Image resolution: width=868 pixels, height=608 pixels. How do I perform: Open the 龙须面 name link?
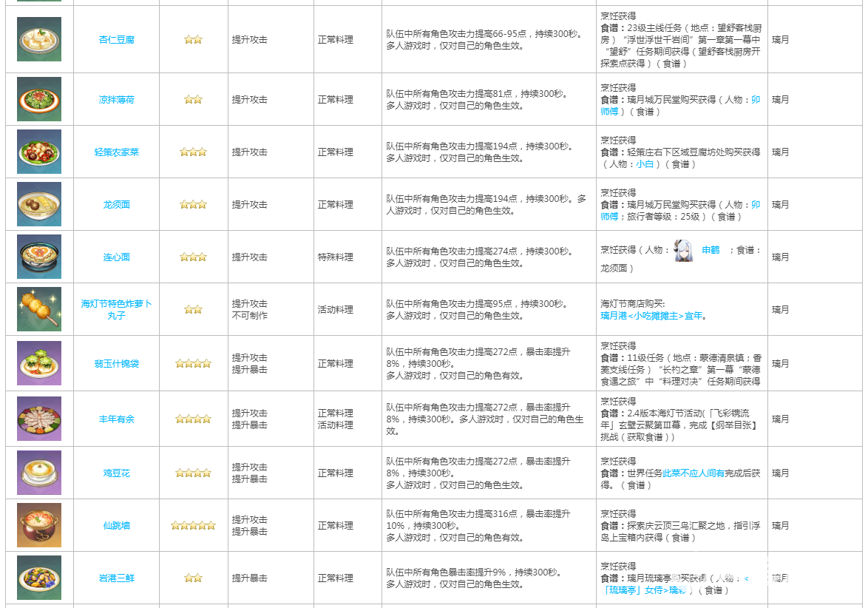(116, 204)
